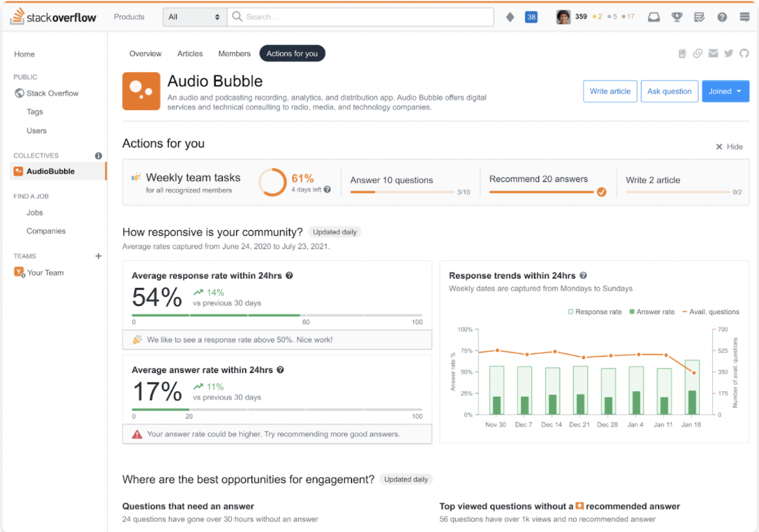Image resolution: width=759 pixels, height=532 pixels.
Task: Click the Top viewed questions without recommended answer heading
Action: point(559,507)
